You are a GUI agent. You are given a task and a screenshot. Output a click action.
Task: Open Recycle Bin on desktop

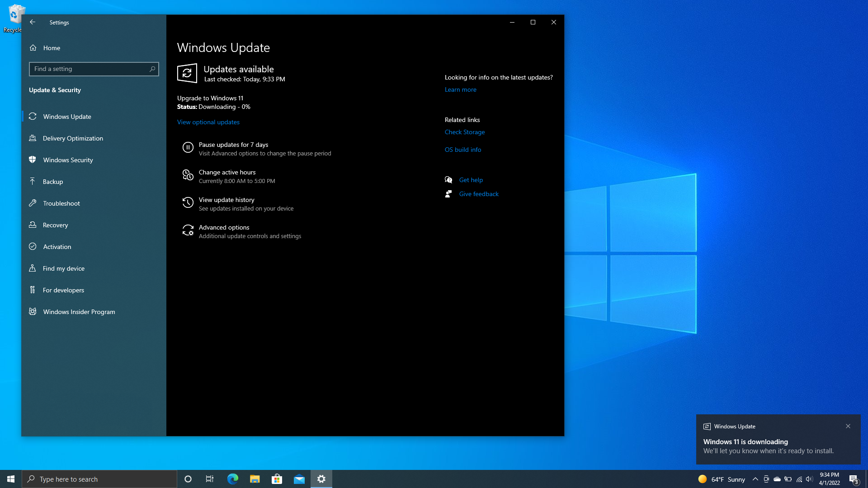click(14, 18)
